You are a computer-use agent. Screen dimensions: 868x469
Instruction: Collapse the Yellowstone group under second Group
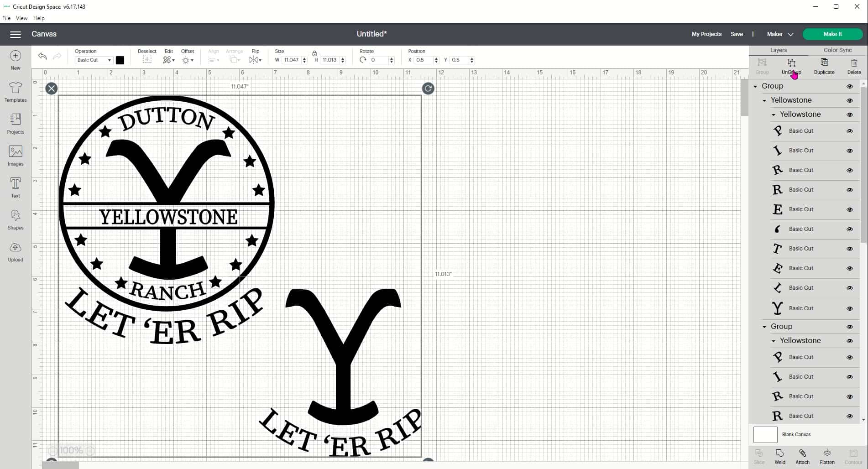point(774,341)
